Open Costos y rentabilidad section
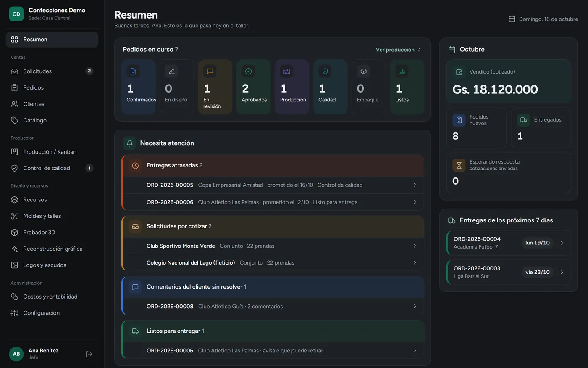Viewport: 588px width, 368px height. pyautogui.click(x=52, y=297)
